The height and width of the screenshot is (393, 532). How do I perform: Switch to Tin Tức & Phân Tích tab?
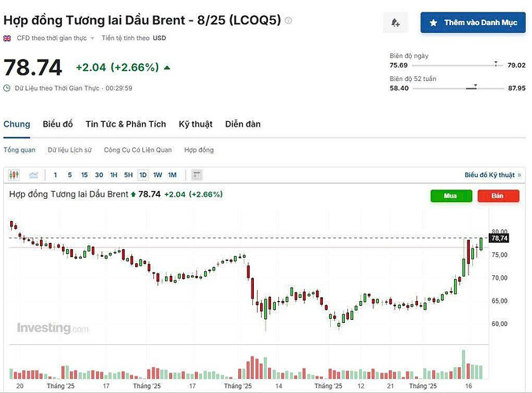tap(126, 124)
